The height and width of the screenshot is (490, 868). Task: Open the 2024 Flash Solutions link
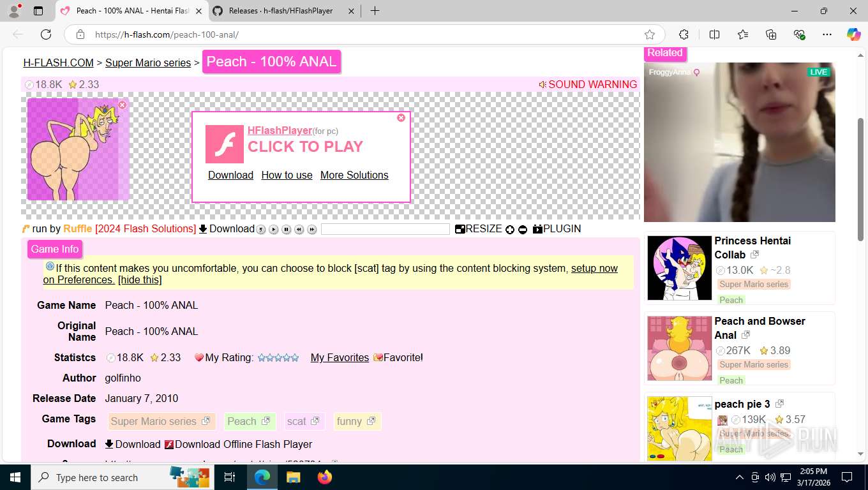[x=146, y=228]
